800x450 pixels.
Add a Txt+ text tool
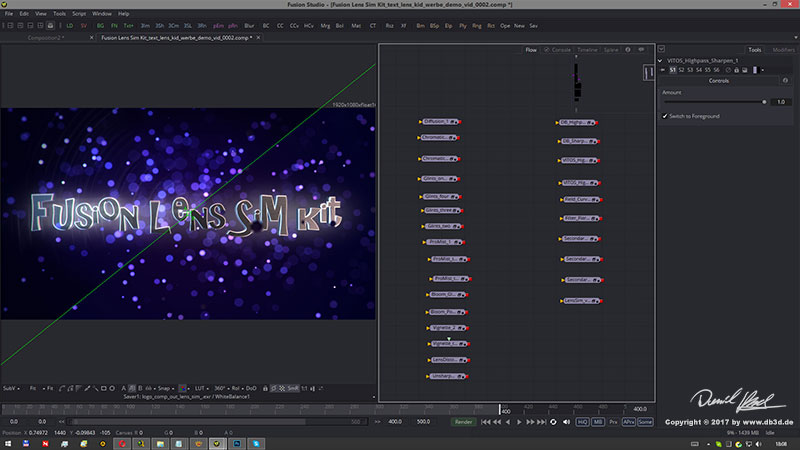pos(129,26)
